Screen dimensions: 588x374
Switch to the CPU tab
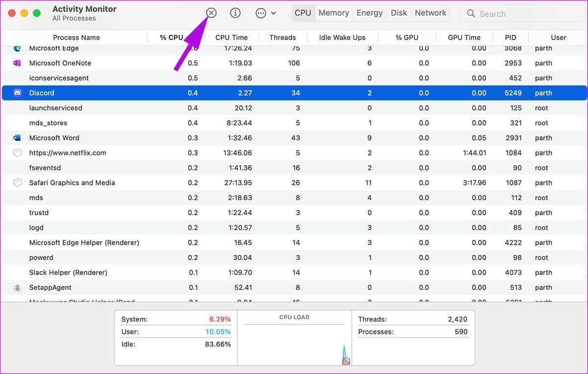point(303,13)
